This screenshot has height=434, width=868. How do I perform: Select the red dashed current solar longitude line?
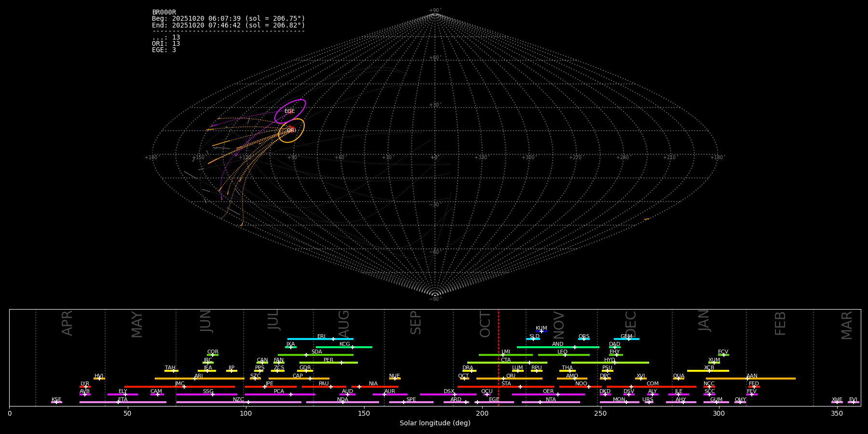pyautogui.click(x=499, y=357)
